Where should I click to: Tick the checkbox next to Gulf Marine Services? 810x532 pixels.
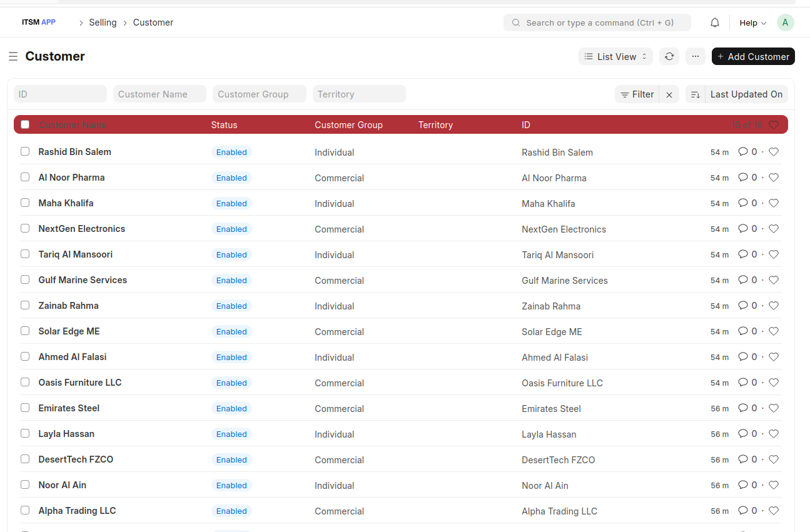click(24, 279)
